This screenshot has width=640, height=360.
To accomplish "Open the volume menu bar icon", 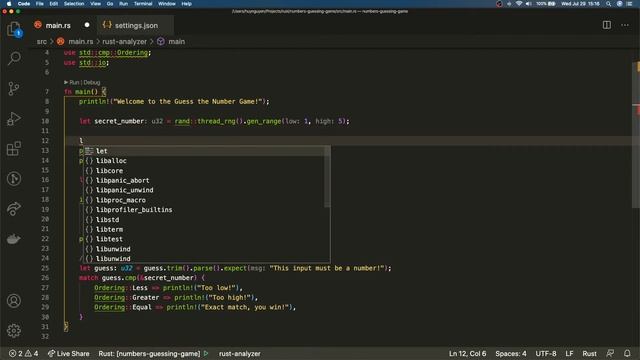I will click(x=529, y=4).
